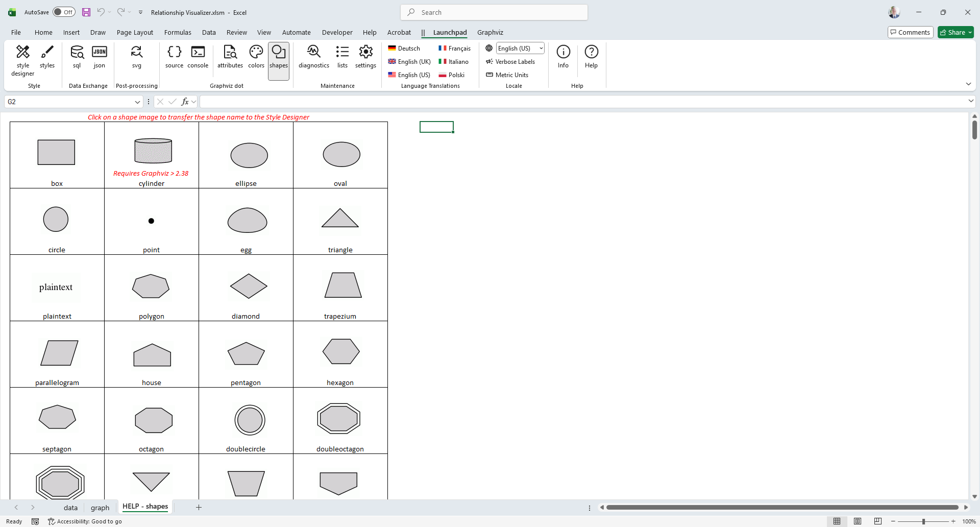Switch to the graph worksheet tab

(x=100, y=508)
